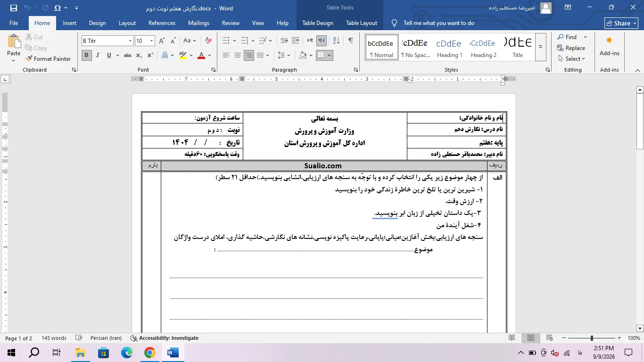
Task: Open line spacing options
Action: point(284,55)
